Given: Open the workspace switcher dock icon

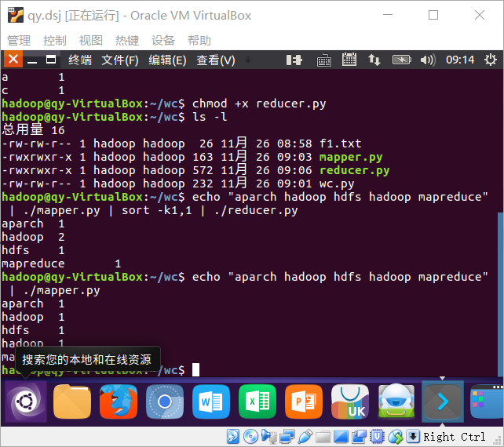Looking at the screenshot, I should tap(487, 402).
